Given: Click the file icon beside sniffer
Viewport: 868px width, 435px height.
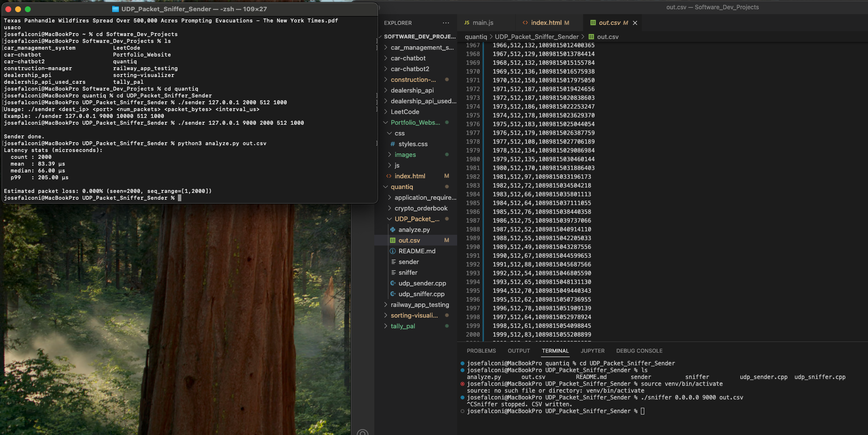Looking at the screenshot, I should point(393,272).
